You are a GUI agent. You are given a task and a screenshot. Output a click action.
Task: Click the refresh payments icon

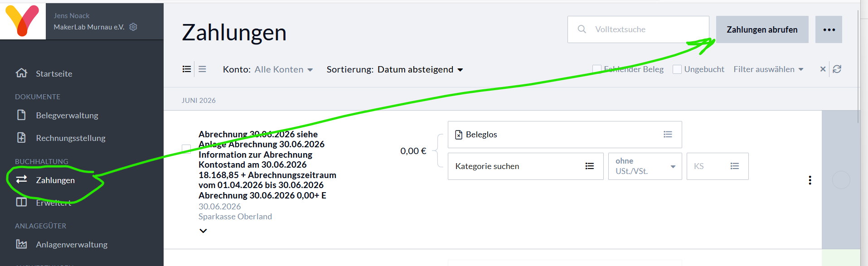click(x=837, y=69)
